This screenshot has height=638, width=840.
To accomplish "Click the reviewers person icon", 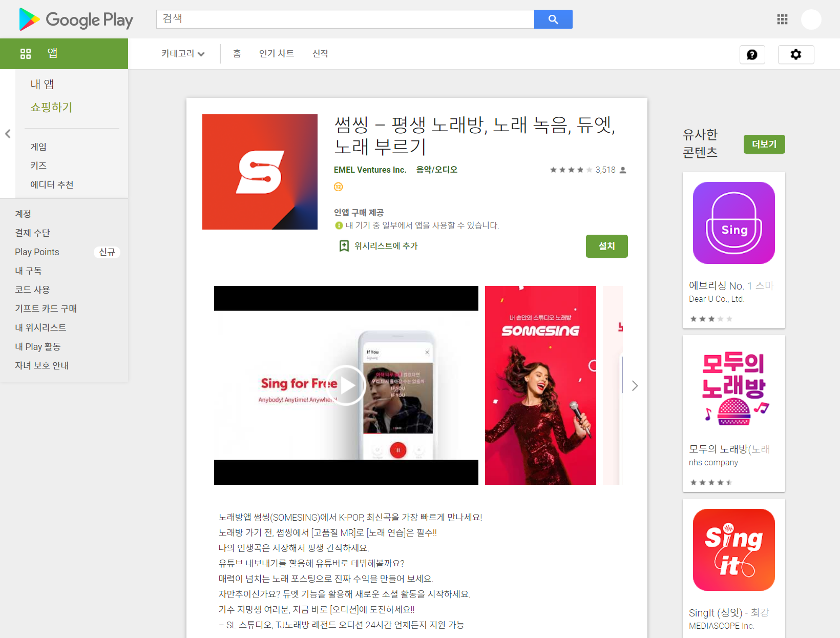I will coord(623,170).
